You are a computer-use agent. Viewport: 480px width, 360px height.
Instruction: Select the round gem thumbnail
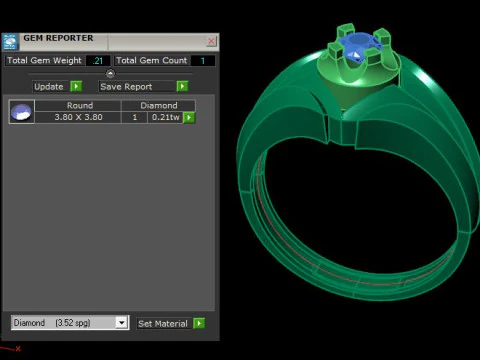(x=22, y=112)
